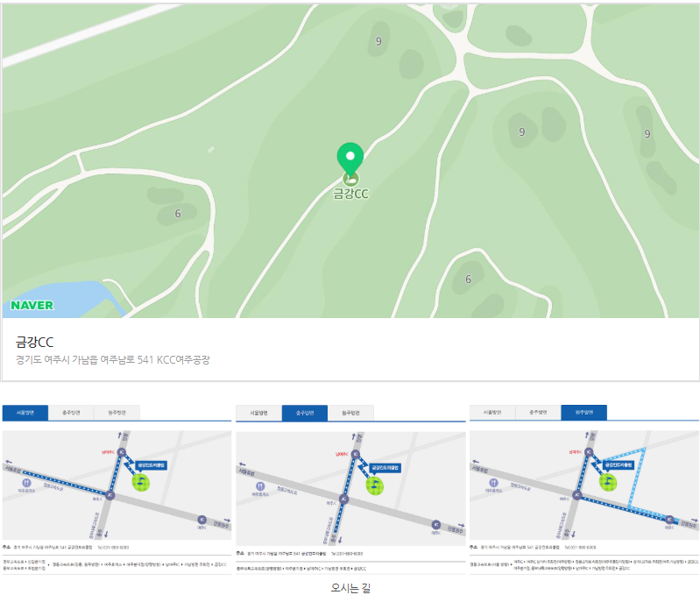Click the NAVER logo on the map
The height and width of the screenshot is (602, 700).
(32, 306)
